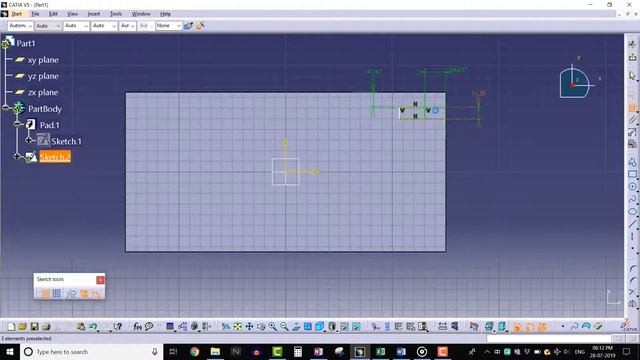640x360 pixels.
Task: Open a file with the folder icon
Action: pos(22,327)
